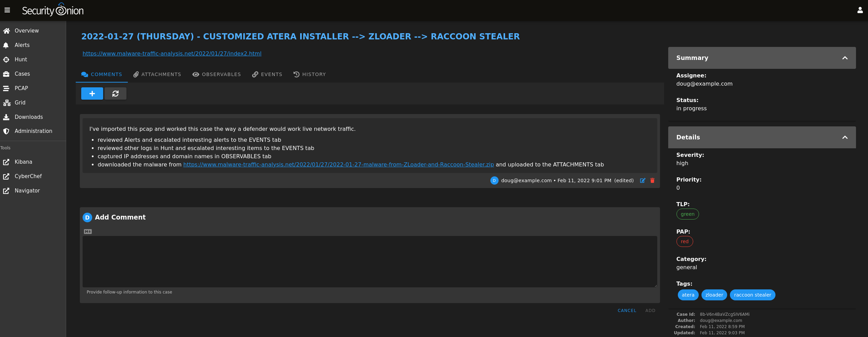Image resolution: width=868 pixels, height=337 pixels.
Task: Click the Markdown icon above comment box
Action: (x=88, y=232)
